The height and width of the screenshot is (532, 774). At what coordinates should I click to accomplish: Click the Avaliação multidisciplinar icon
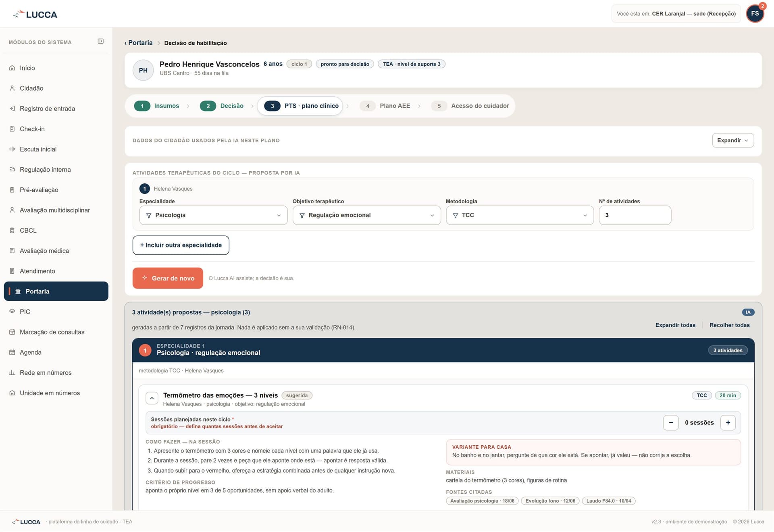click(x=12, y=210)
